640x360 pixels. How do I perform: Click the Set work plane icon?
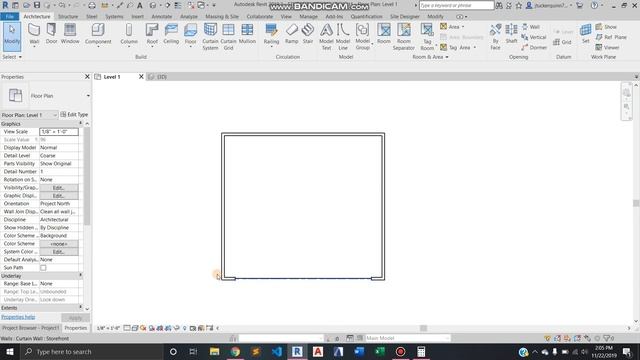tap(586, 34)
